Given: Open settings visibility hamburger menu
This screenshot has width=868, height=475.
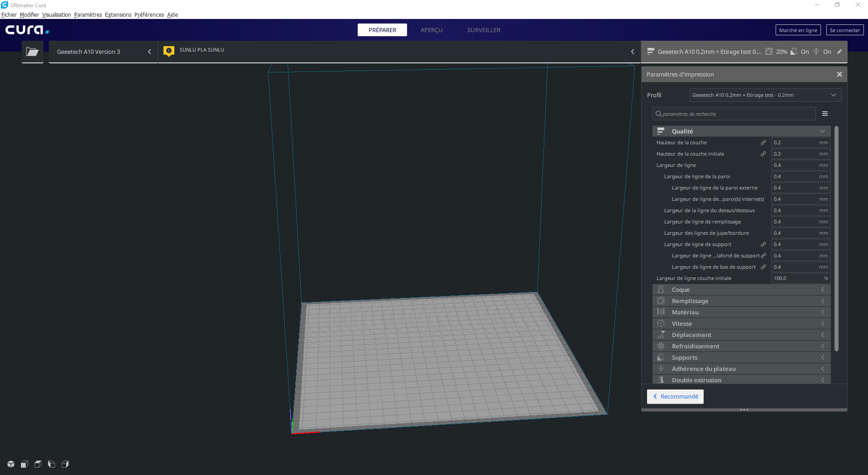Looking at the screenshot, I should [x=825, y=114].
